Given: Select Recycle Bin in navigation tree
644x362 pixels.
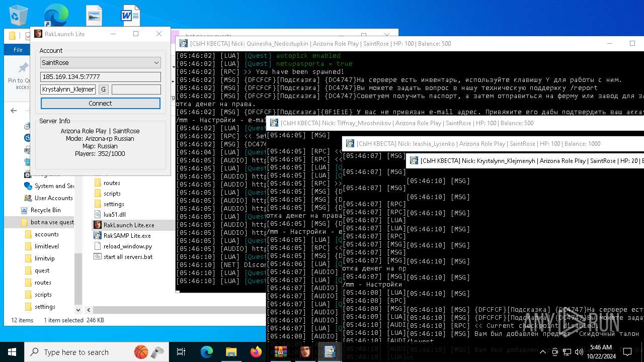Looking at the screenshot, I should click(x=45, y=210).
